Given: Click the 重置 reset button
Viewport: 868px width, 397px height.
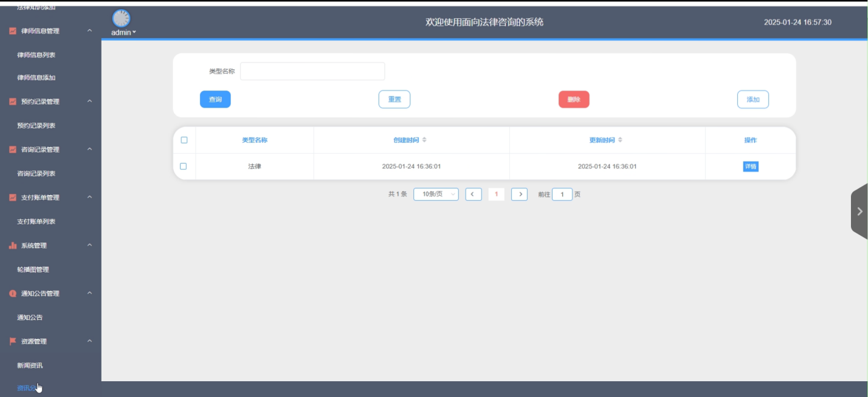Looking at the screenshot, I should click(x=394, y=99).
